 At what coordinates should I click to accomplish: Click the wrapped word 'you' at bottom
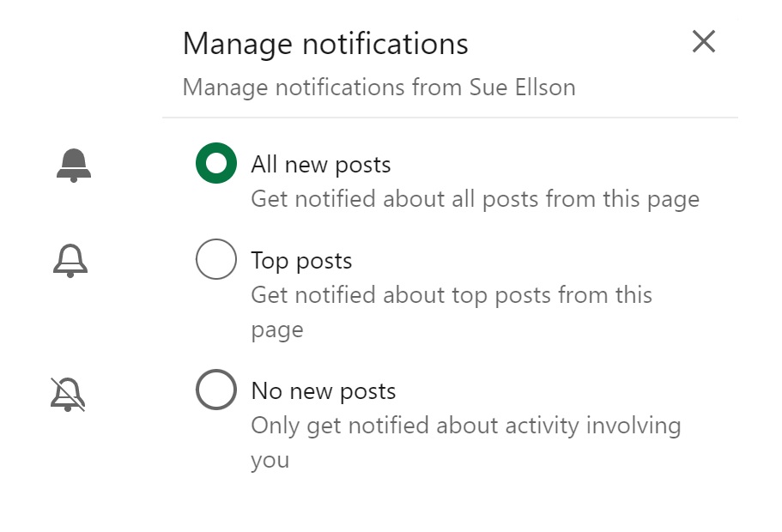click(270, 461)
